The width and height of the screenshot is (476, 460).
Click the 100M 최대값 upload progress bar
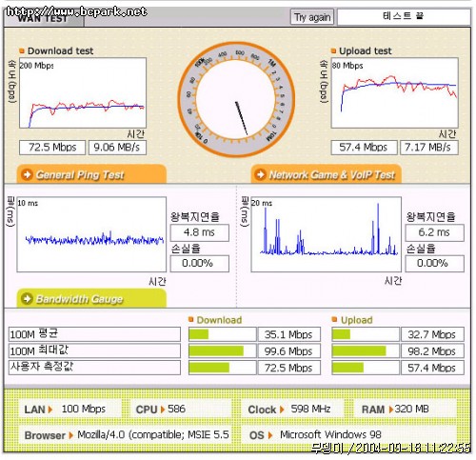pyautogui.click(x=366, y=350)
